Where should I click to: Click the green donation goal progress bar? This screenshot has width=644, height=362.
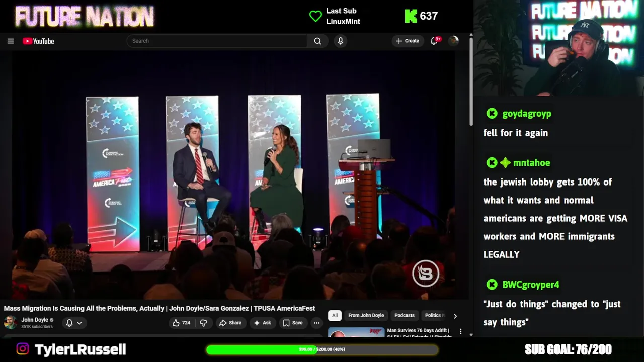(x=322, y=349)
